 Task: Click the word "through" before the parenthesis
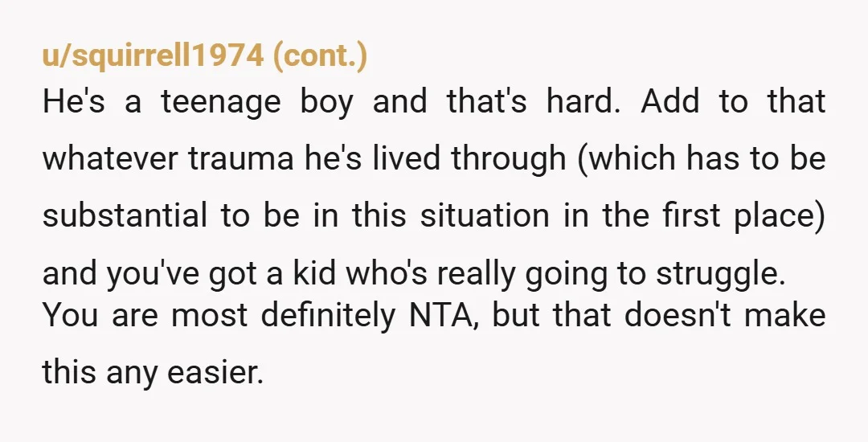508,159
